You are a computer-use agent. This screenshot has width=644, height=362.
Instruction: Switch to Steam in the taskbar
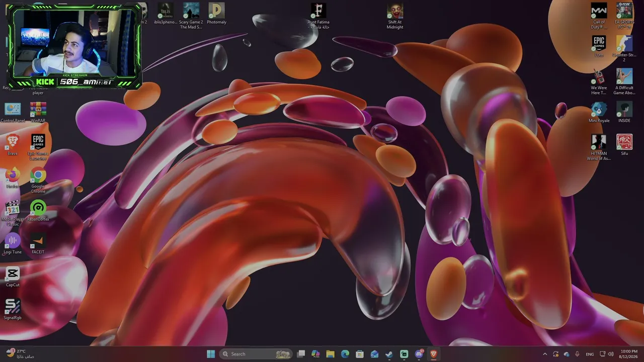coord(389,354)
